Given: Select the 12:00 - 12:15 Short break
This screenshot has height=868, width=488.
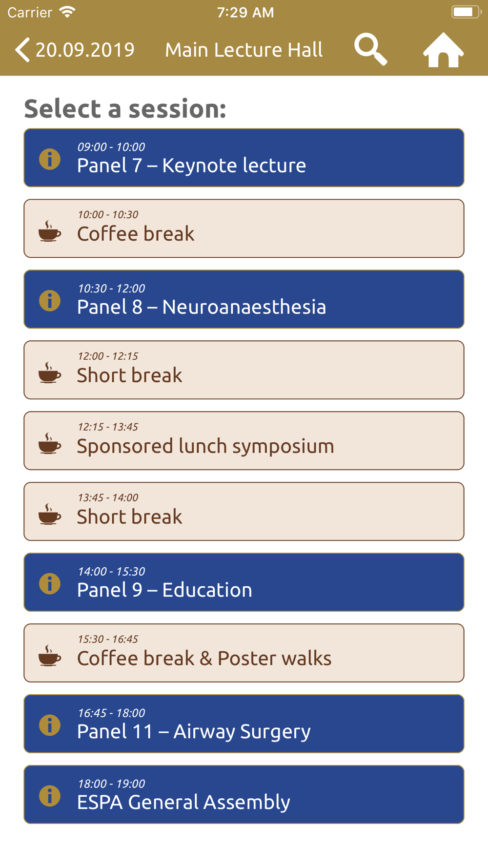Looking at the screenshot, I should coord(244,370).
